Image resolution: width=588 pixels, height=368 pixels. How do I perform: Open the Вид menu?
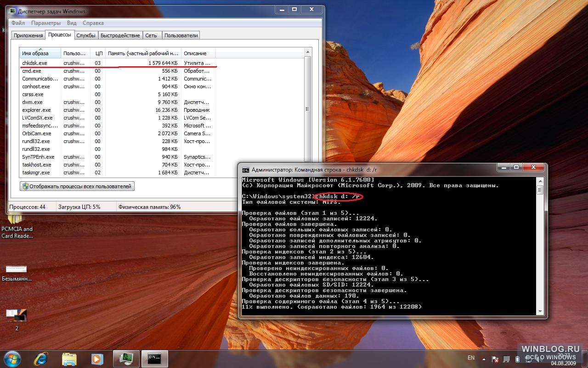tap(72, 23)
